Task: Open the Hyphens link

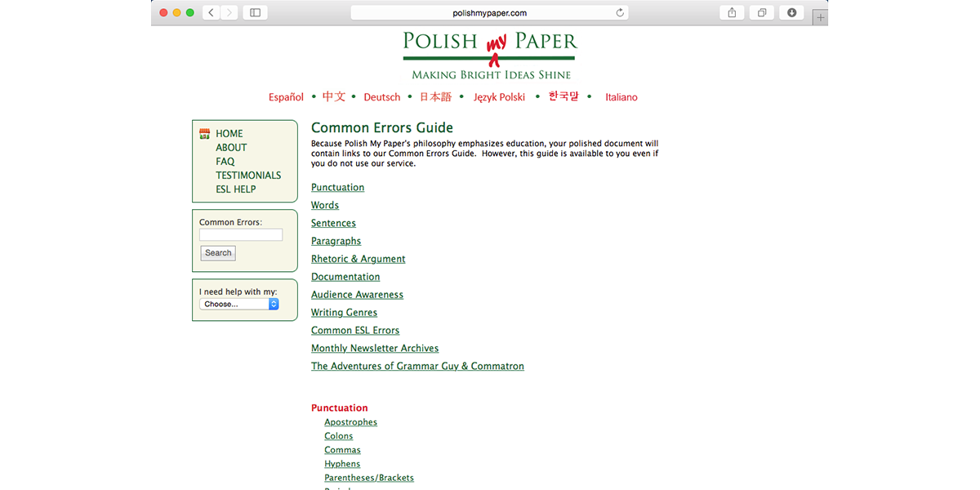Action: pyautogui.click(x=342, y=465)
